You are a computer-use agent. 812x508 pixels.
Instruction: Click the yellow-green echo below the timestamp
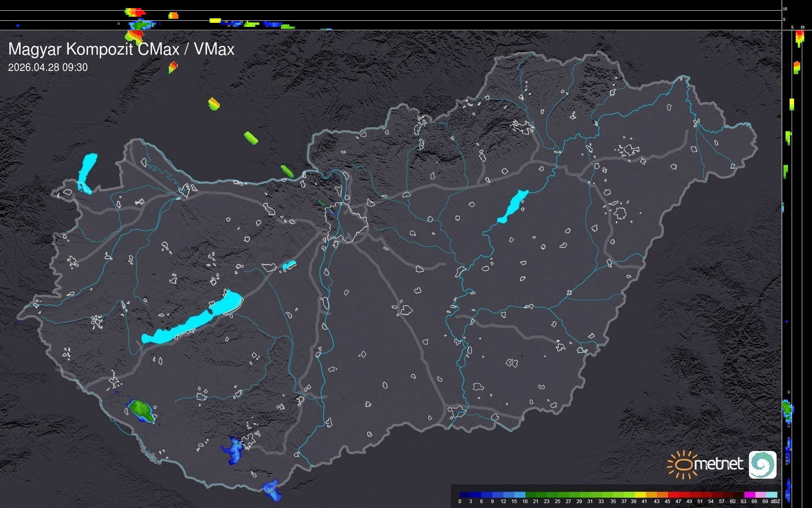pyautogui.click(x=214, y=104)
